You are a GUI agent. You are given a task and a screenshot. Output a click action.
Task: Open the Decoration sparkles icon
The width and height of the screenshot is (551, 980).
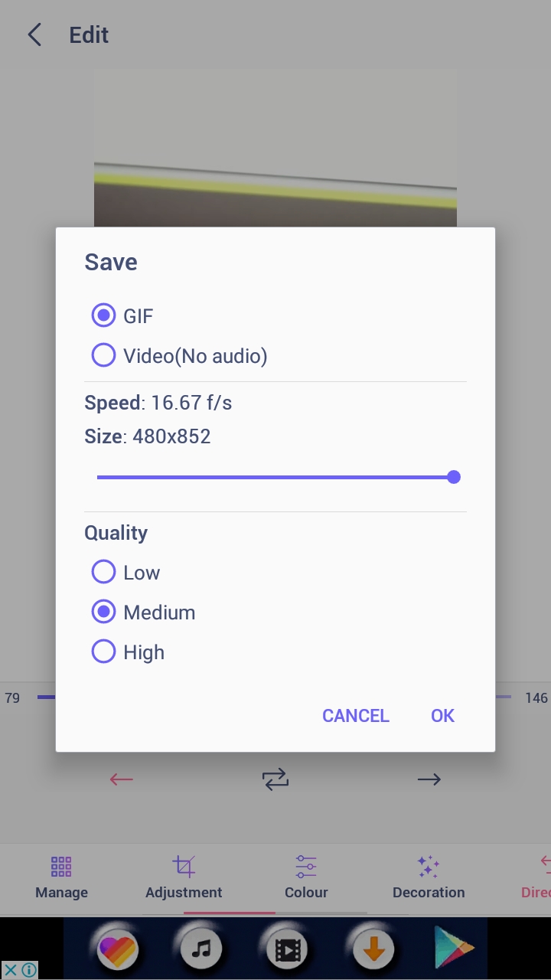[x=429, y=867]
